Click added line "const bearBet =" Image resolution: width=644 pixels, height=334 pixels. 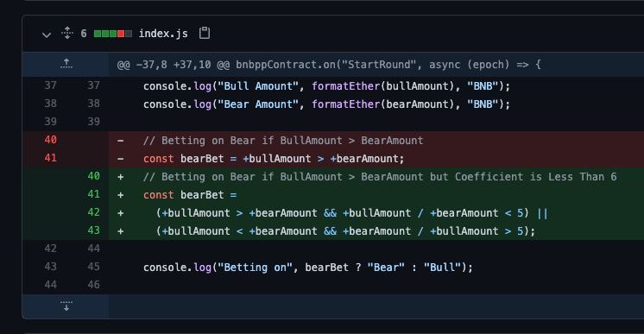[x=190, y=195]
